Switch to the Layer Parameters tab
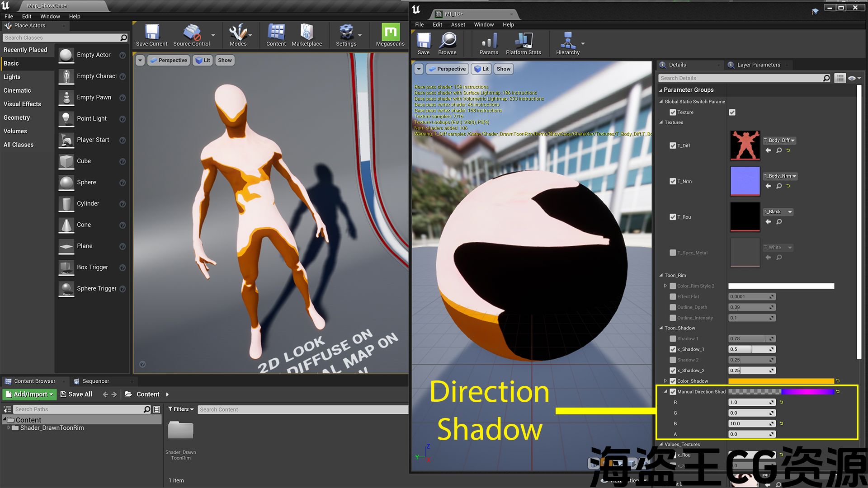868x488 pixels. (758, 65)
